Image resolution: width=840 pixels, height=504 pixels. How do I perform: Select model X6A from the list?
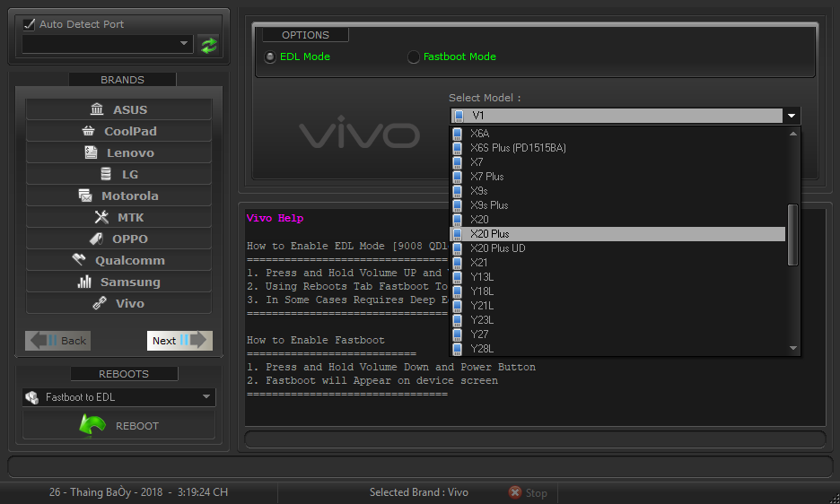tap(617, 134)
